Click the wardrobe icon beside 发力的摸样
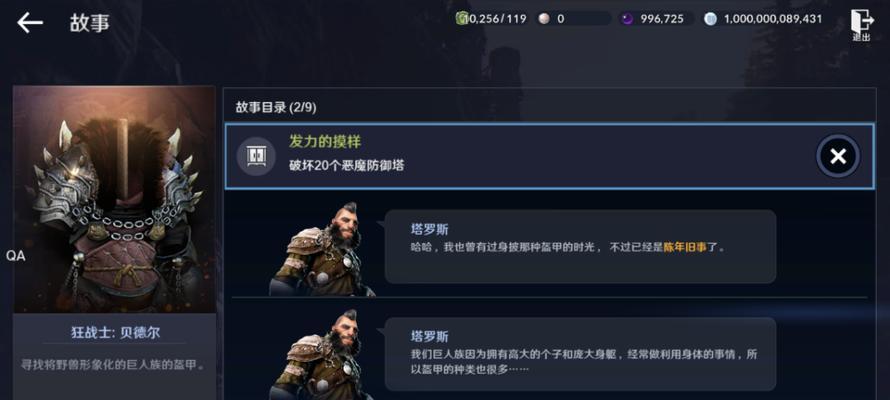The image size is (890, 400). coord(256,157)
